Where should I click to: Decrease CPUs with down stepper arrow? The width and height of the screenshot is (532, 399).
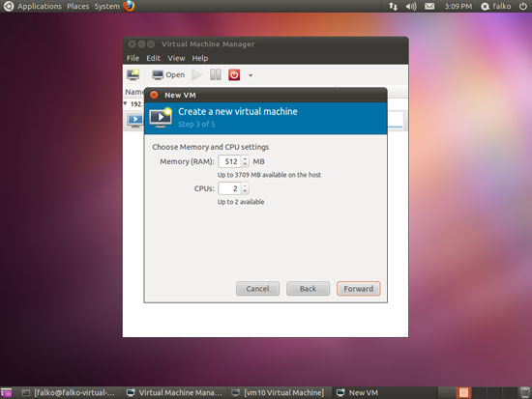pyautogui.click(x=245, y=191)
